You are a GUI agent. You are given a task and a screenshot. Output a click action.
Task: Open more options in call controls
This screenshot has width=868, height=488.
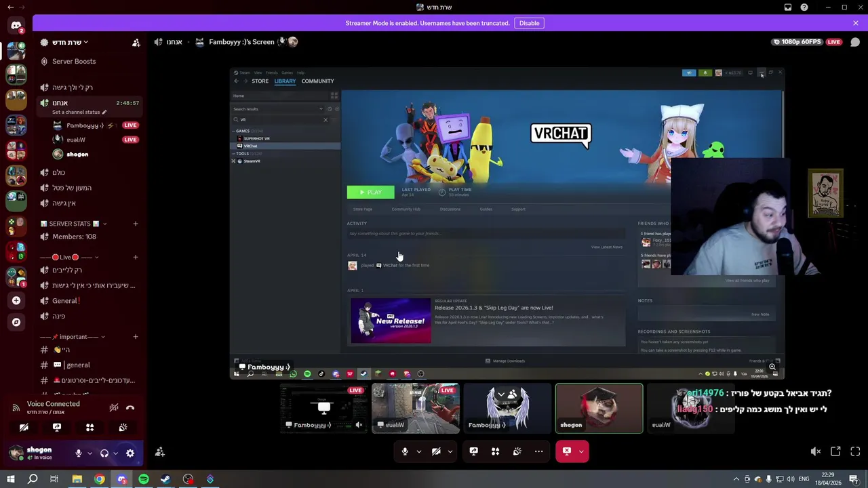[x=538, y=451]
